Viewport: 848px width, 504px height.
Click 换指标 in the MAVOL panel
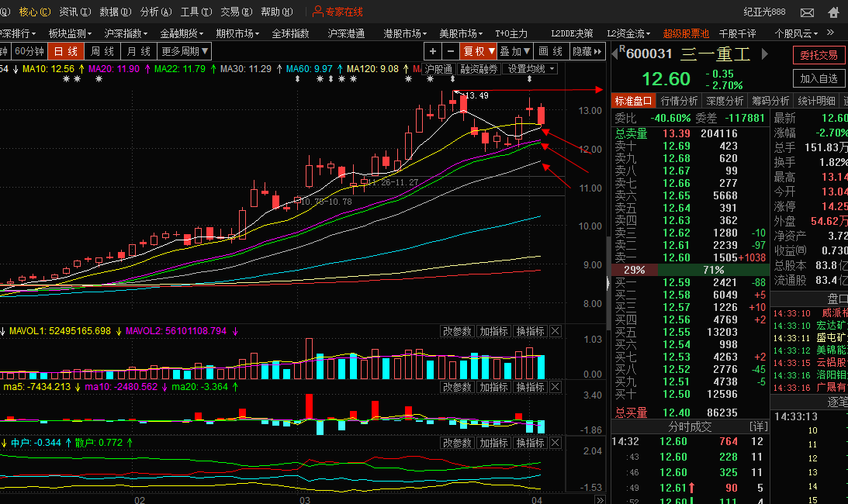point(531,332)
